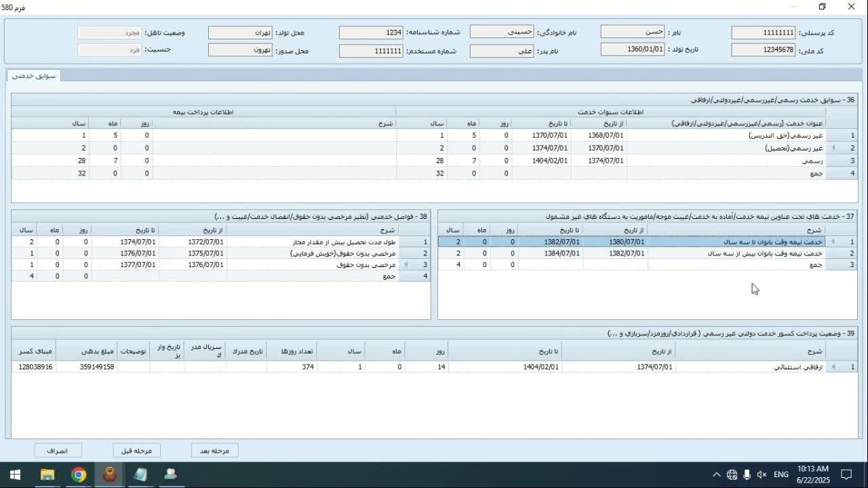The image size is (868, 488).
Task: Click the نام خانوادگی field showing حسینی
Action: (501, 32)
